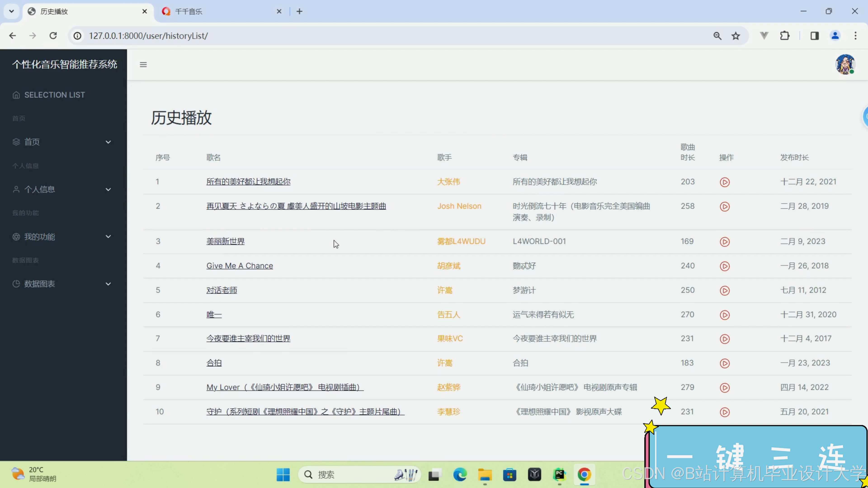Open Chrome zoom magnifier icon
This screenshot has width=868, height=488.
(x=717, y=36)
